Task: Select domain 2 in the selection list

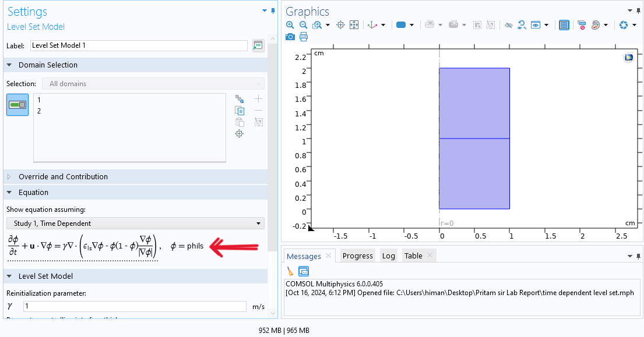Action: point(39,111)
